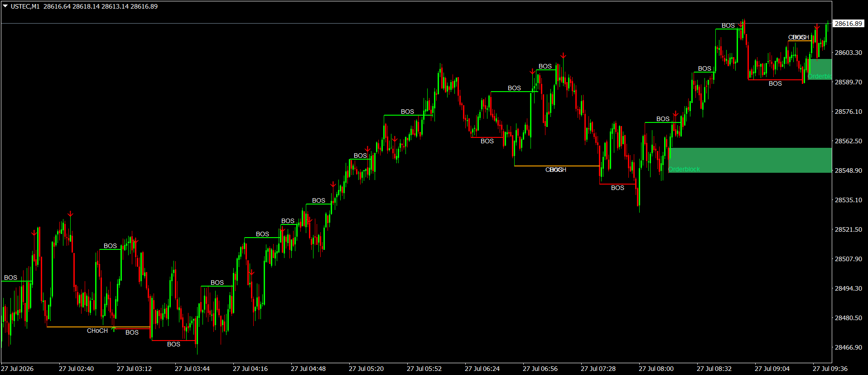868x375 pixels.
Task: Select the CHoCH label at bottom left
Action: point(97,331)
